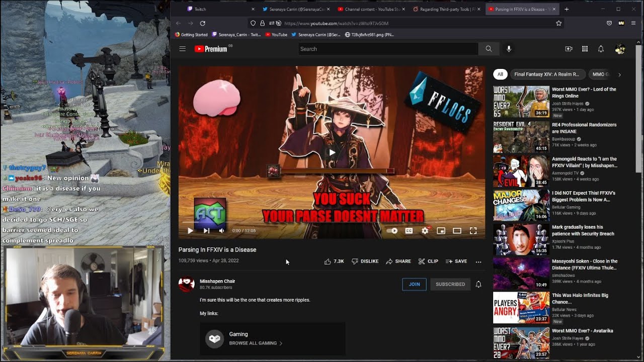Click the SUBSCRIBED button
The image size is (644, 362).
[x=450, y=284]
